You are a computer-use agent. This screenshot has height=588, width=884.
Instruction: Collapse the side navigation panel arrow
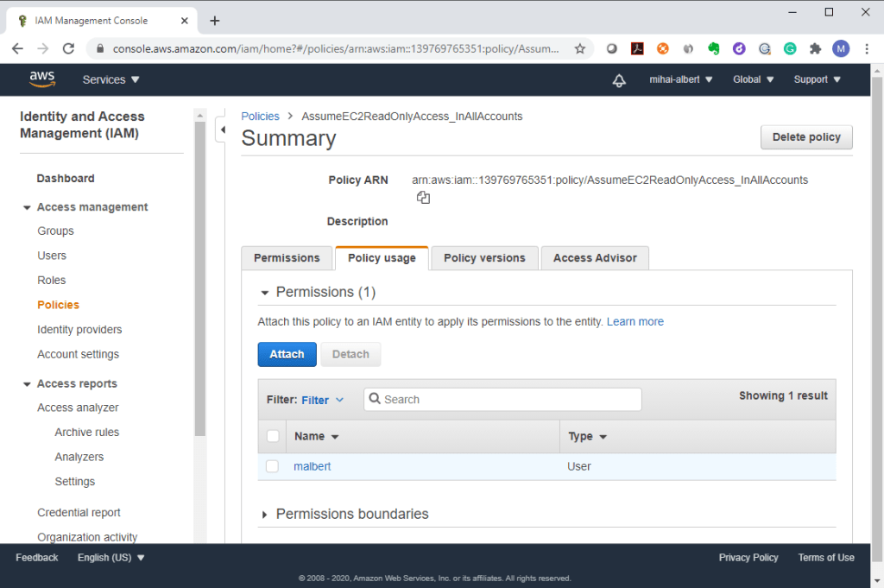222,130
